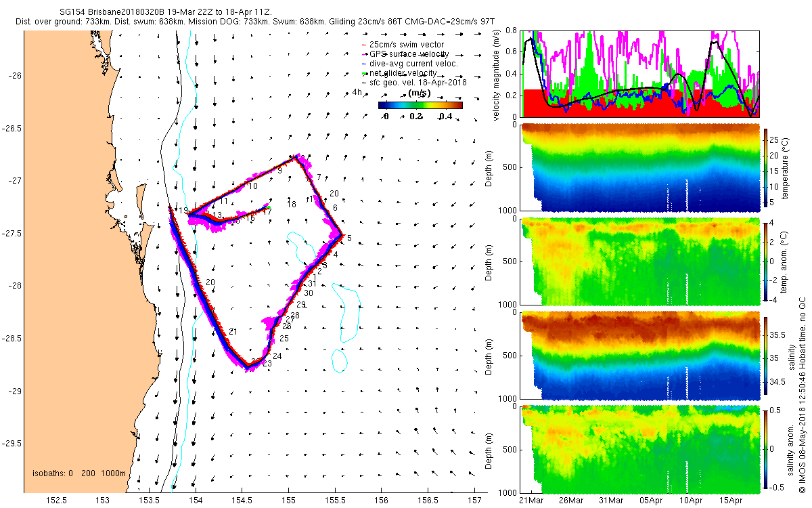Click waypoint number 23 at the southern corner
This screenshot has width=812, height=508.
click(x=267, y=364)
